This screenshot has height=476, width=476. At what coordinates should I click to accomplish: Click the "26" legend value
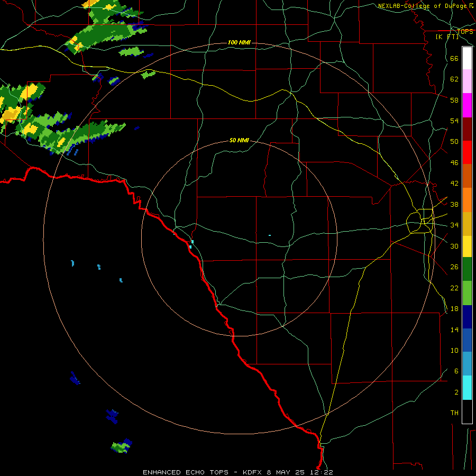(x=454, y=267)
